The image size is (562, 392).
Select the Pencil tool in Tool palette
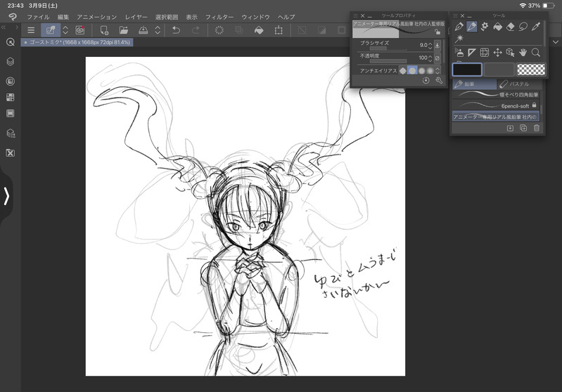[472, 27]
